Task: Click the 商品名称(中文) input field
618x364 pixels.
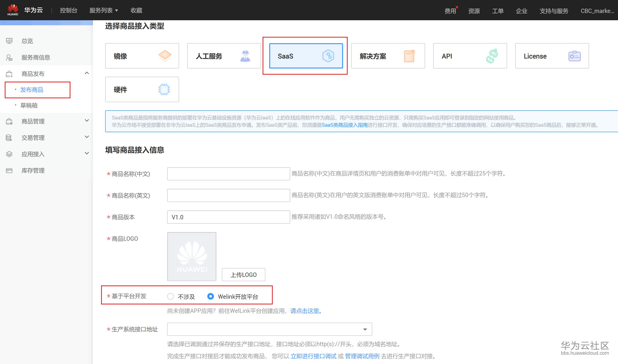Action: tap(228, 174)
